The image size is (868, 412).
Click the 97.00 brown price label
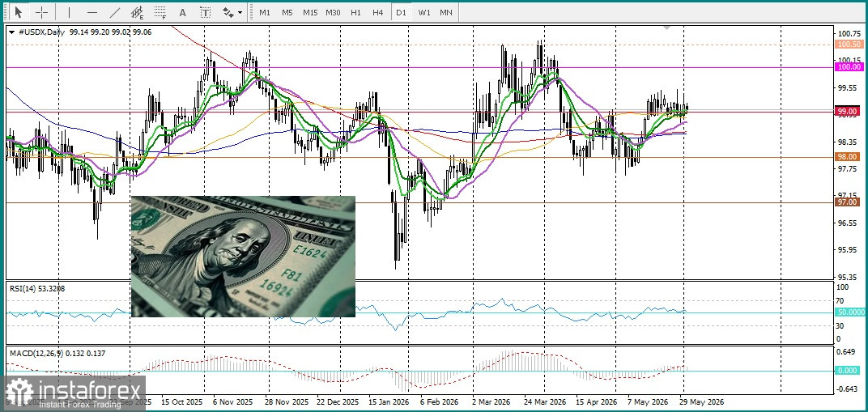(x=848, y=202)
